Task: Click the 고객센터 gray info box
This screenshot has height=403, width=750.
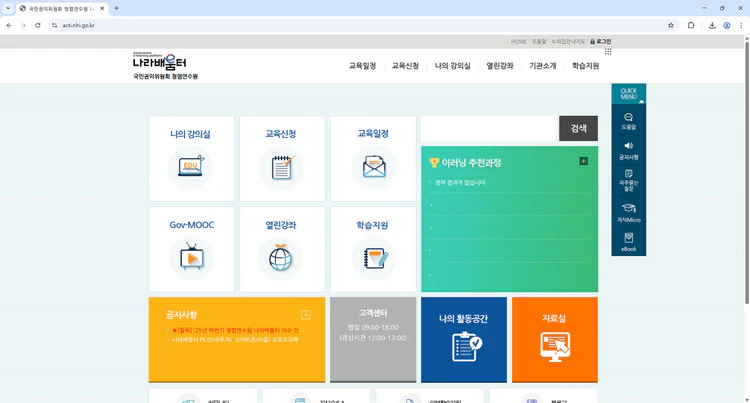Action: click(x=373, y=339)
